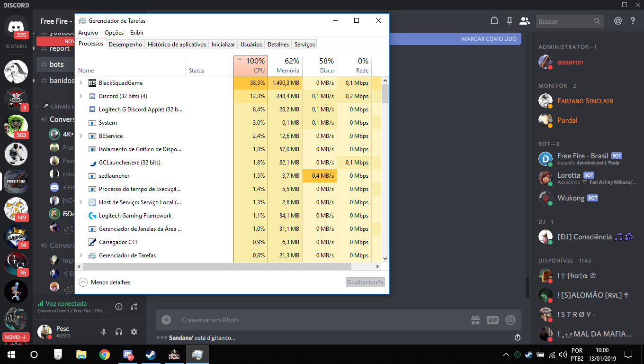644x364 pixels.
Task: Click MARCAR COMO LIDO link
Action: pyautogui.click(x=489, y=39)
